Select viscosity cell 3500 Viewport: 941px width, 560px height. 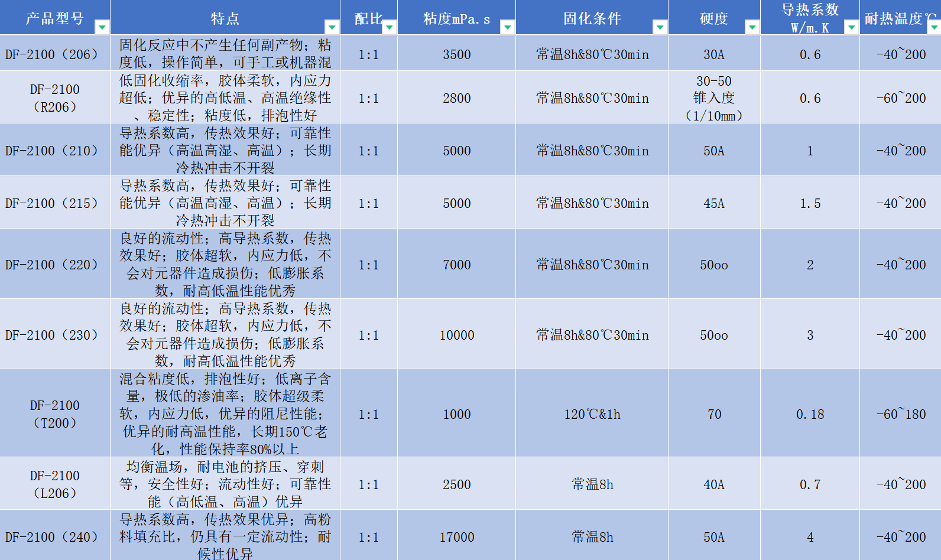pyautogui.click(x=457, y=54)
